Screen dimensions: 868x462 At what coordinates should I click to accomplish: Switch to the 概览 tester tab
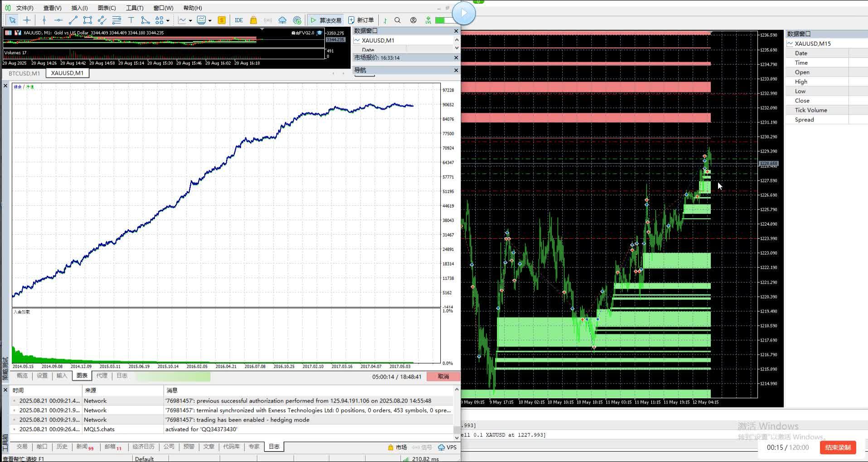22,375
